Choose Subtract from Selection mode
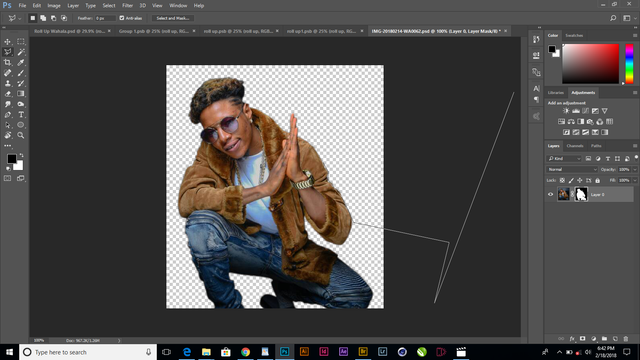 (53, 18)
